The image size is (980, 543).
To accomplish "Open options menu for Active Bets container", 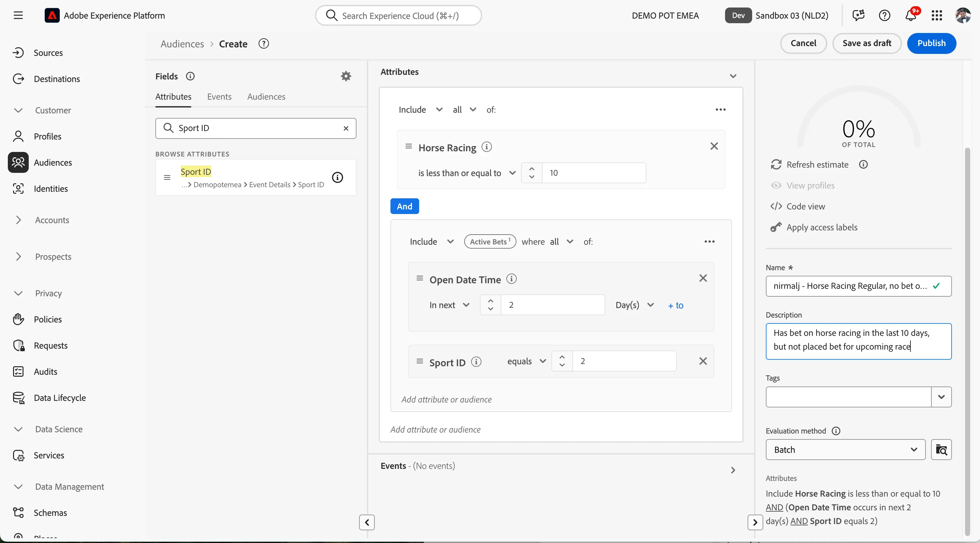I will click(709, 242).
